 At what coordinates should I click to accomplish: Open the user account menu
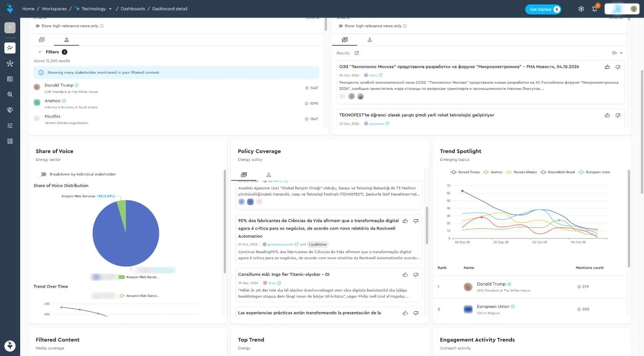tap(621, 9)
